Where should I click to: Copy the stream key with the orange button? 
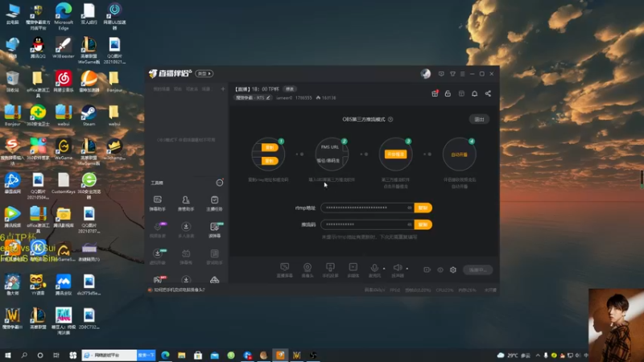coord(423,224)
